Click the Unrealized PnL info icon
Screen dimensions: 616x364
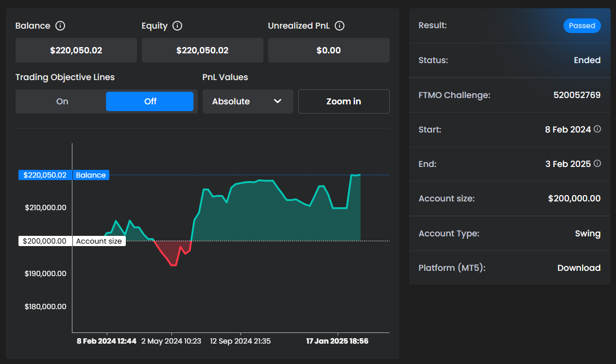coord(340,26)
